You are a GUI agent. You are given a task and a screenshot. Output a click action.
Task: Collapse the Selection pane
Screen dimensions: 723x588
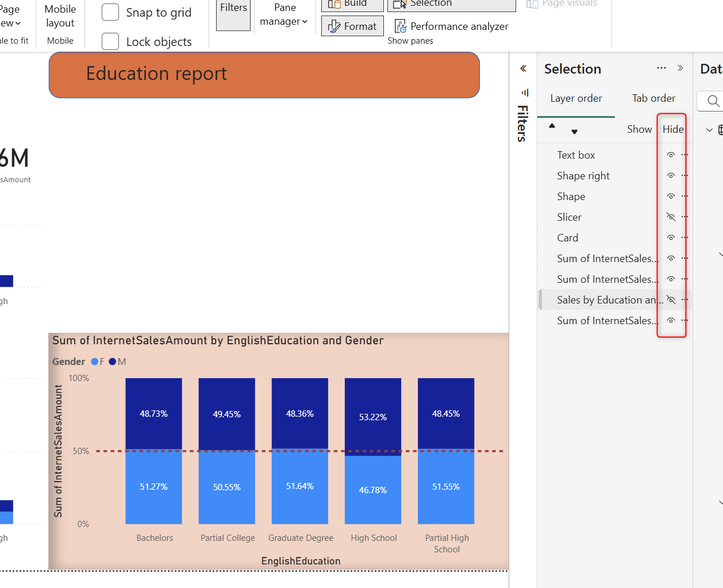[680, 68]
